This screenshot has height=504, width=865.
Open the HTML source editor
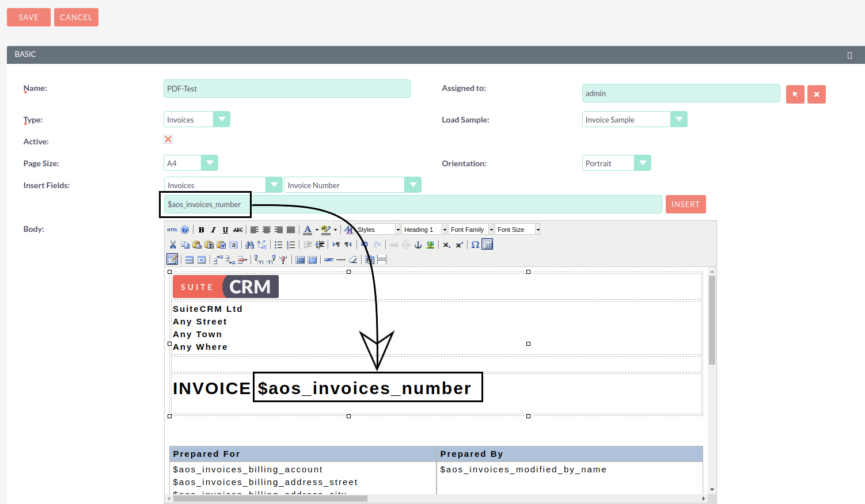coord(173,230)
